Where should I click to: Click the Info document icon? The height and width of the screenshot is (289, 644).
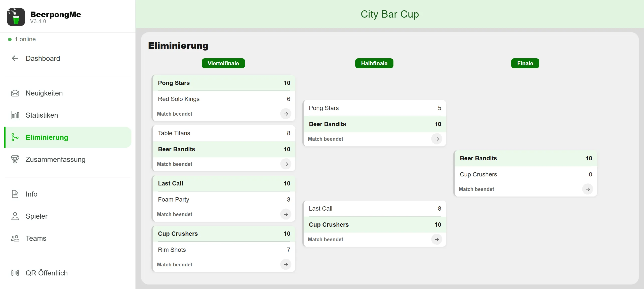coord(15,194)
